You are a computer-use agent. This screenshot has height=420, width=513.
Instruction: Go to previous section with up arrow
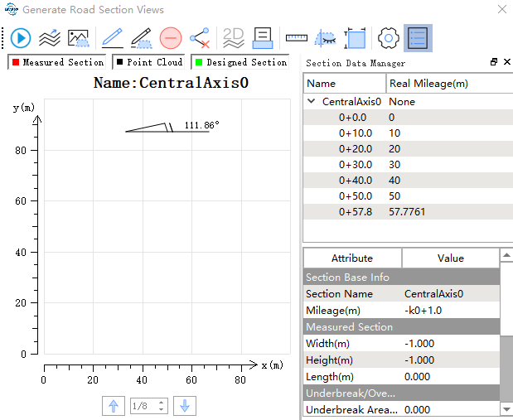(113, 406)
